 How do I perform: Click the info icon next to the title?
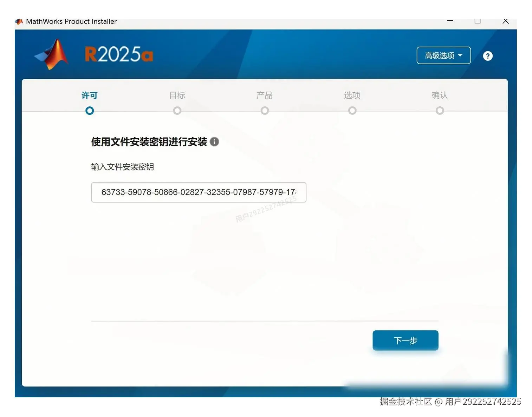coord(214,142)
